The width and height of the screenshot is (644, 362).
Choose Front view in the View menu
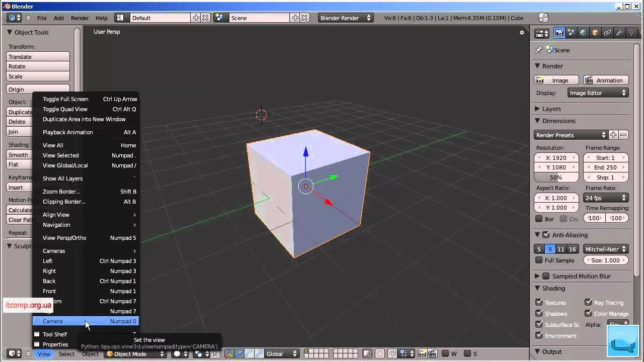86,291
